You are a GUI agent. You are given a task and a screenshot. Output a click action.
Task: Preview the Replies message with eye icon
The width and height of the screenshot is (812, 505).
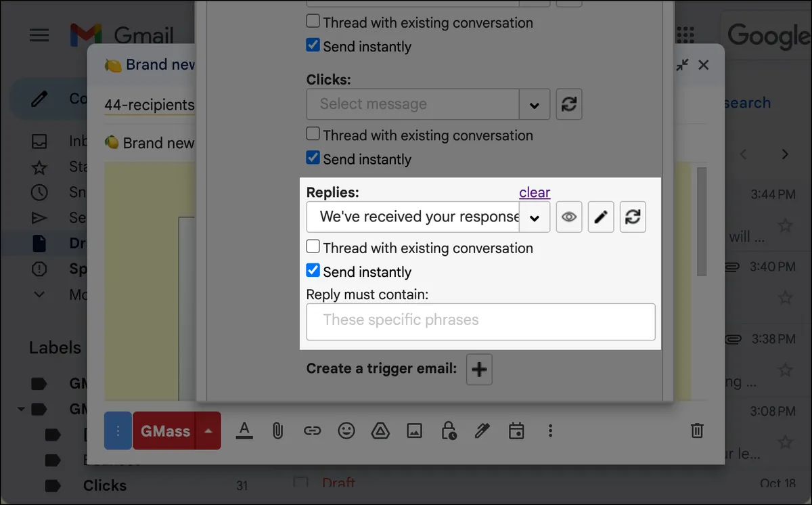pyautogui.click(x=569, y=217)
